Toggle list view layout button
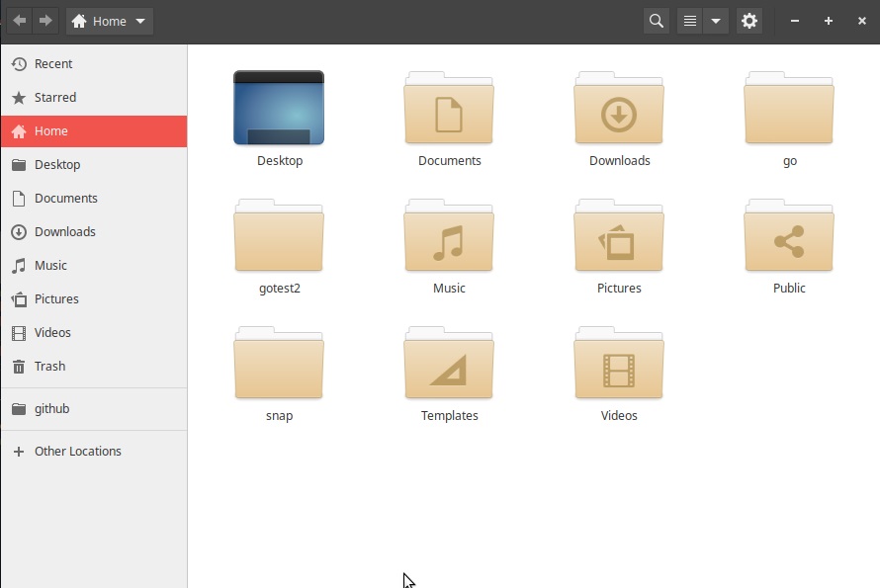This screenshot has height=588, width=880. click(x=690, y=21)
